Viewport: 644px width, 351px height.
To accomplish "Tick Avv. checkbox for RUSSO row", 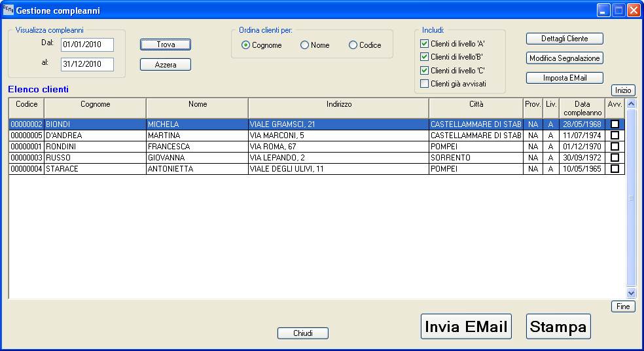I will point(615,157).
